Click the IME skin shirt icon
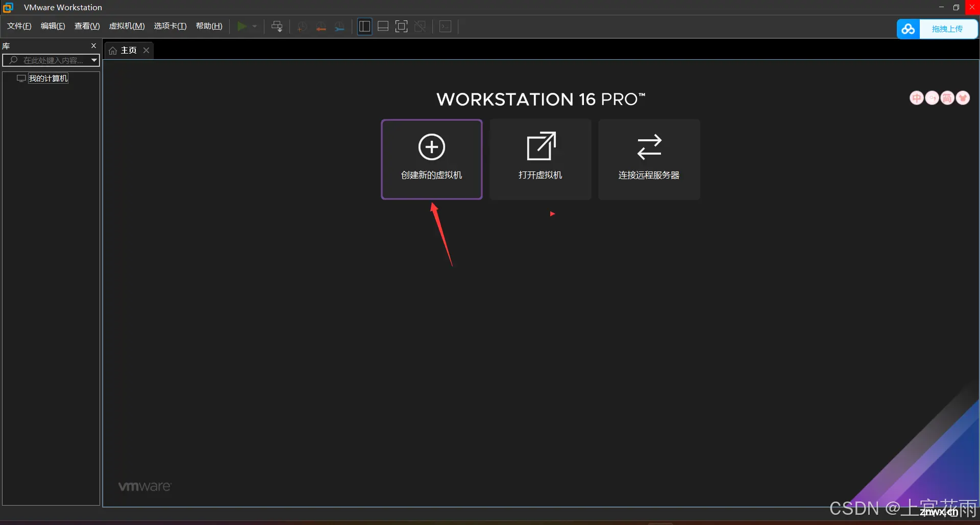Image resolution: width=980 pixels, height=525 pixels. (x=963, y=98)
